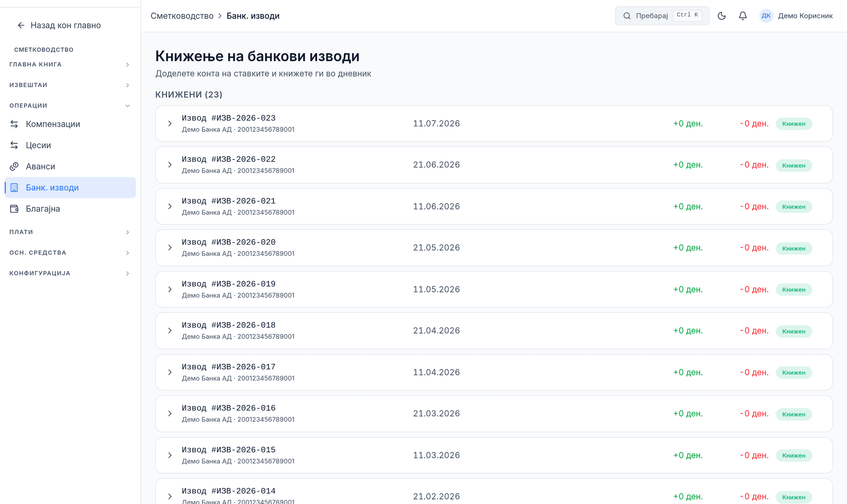Click the date 21.05.2026
Image resolution: width=847 pixels, height=504 pixels.
pyautogui.click(x=436, y=247)
